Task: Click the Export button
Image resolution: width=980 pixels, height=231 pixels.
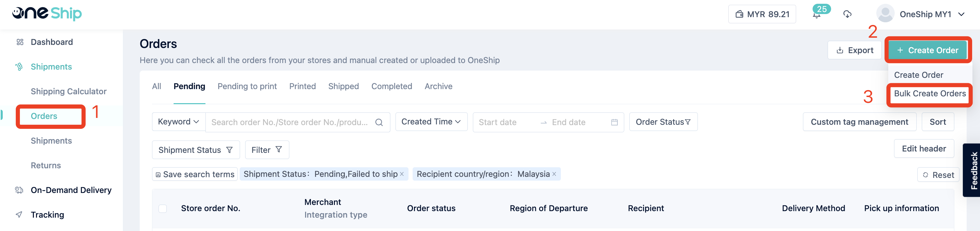Action: point(854,50)
